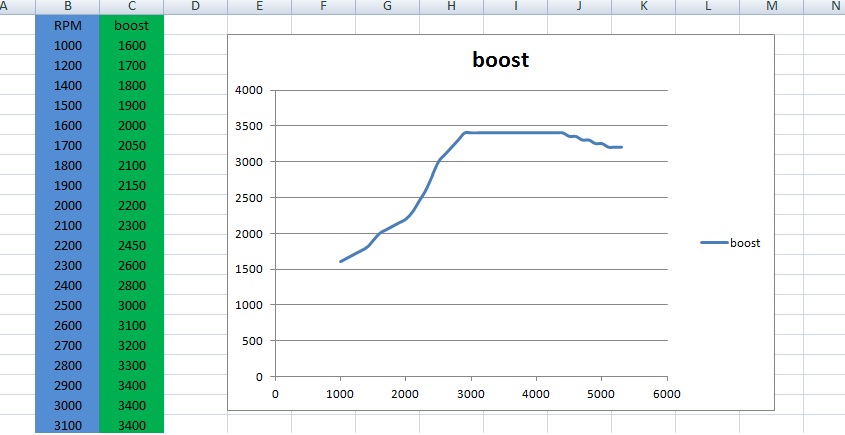Select column C header
The width and height of the screenshot is (845, 435).
131,6
